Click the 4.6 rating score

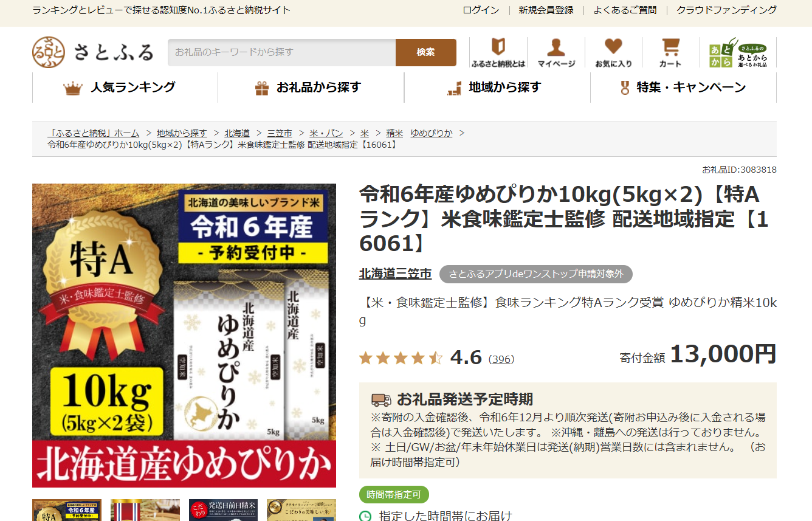(466, 357)
